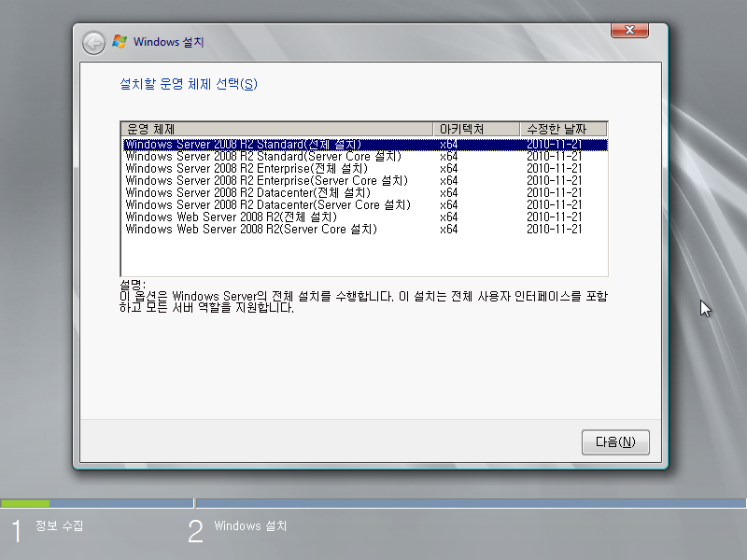Click the 운영 체제 column header
747x560 pixels.
tap(276, 129)
